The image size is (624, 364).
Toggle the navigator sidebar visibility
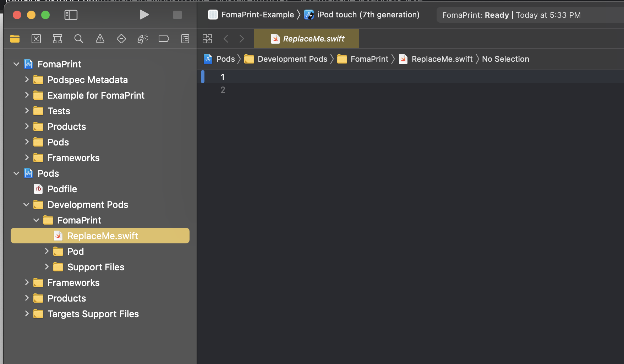coord(71,15)
